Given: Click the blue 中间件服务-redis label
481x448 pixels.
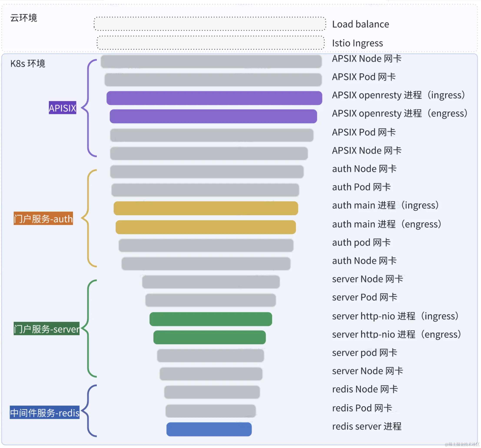Looking at the screenshot, I should click(45, 412).
